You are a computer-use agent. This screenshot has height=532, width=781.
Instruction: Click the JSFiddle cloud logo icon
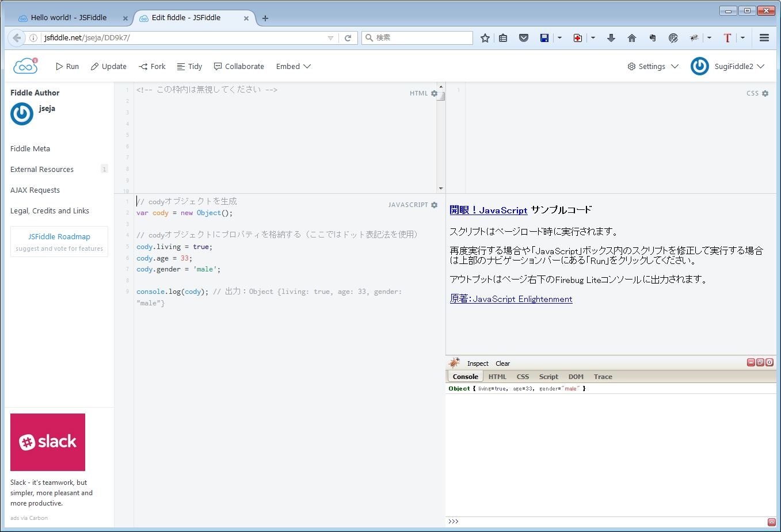coord(25,66)
